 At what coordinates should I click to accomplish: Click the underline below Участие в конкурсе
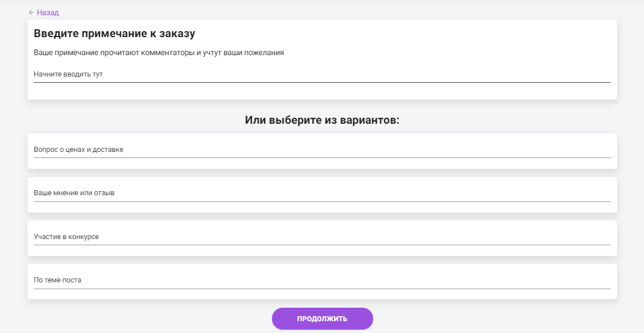[x=322, y=245]
